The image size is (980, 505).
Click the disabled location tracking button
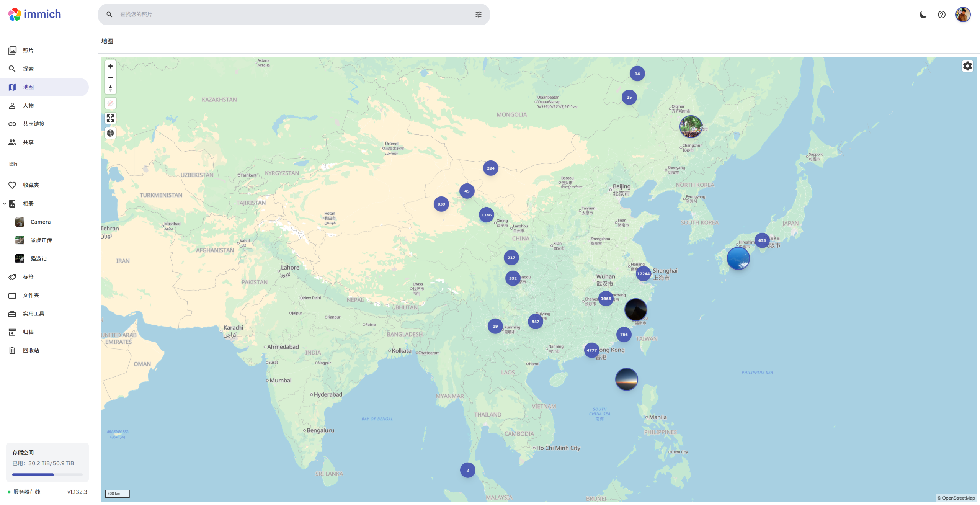(x=110, y=103)
